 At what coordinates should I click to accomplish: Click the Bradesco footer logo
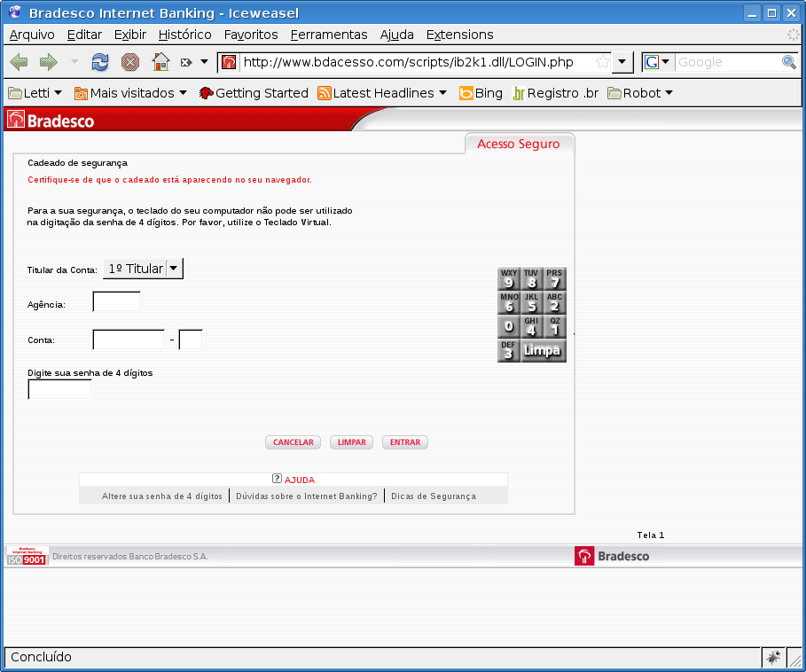[612, 556]
